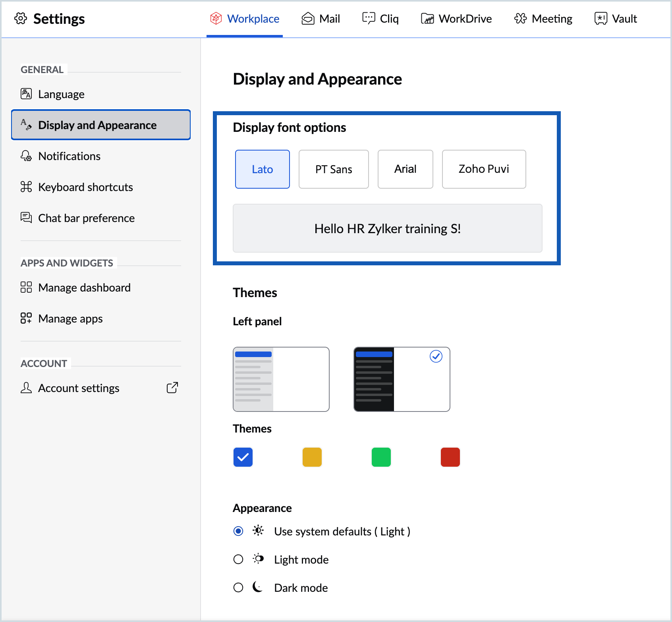Click the sun icon beside system defaults
This screenshot has height=622, width=672.
258,531
